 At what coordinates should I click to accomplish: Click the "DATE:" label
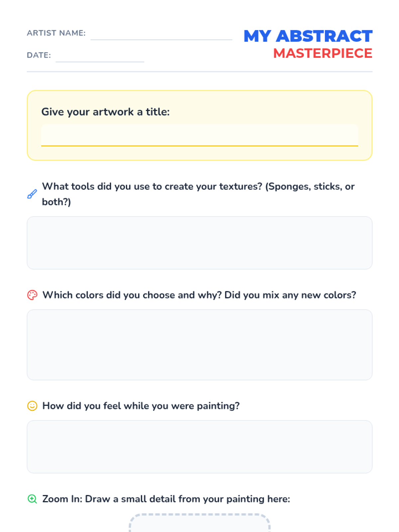pyautogui.click(x=39, y=55)
